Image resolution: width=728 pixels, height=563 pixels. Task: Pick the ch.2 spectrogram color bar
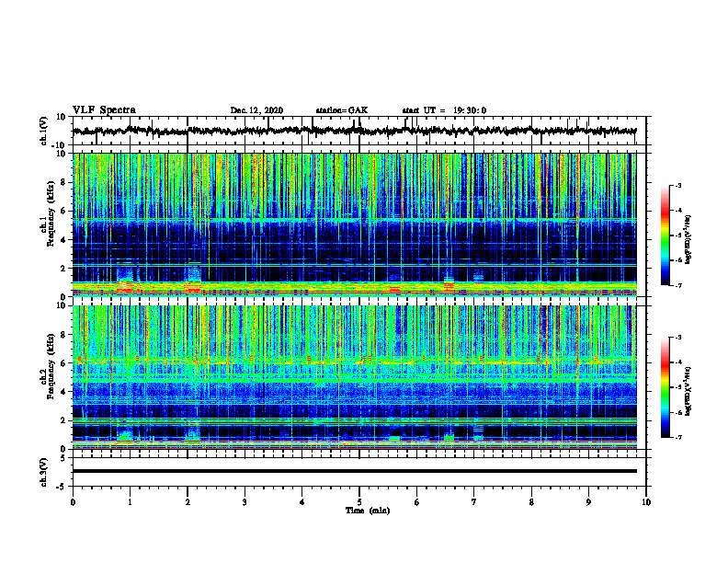tap(665, 387)
